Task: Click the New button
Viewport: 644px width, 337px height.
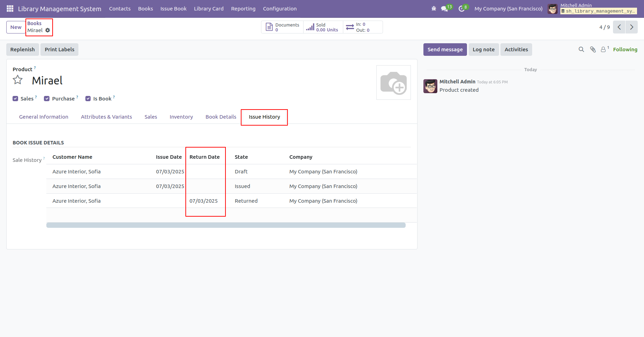Action: coord(16,27)
